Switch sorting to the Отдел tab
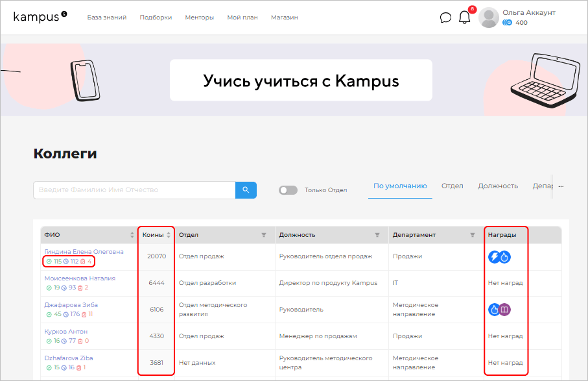The height and width of the screenshot is (381, 588). (x=452, y=186)
